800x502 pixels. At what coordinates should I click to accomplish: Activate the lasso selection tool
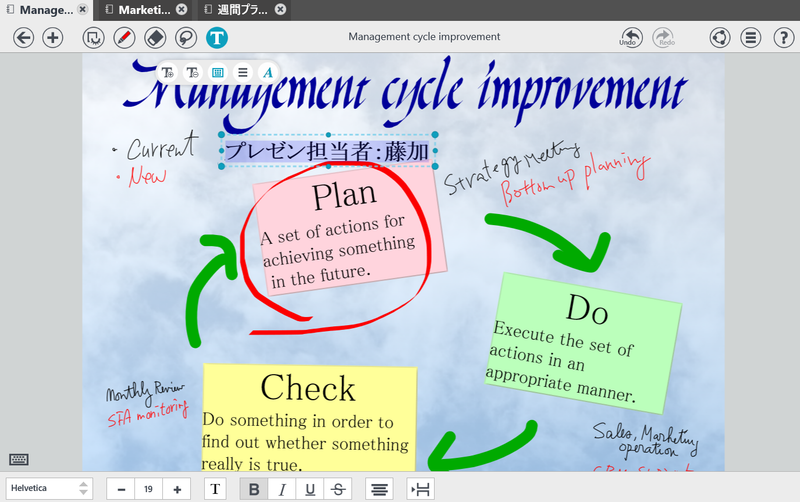pos(185,38)
